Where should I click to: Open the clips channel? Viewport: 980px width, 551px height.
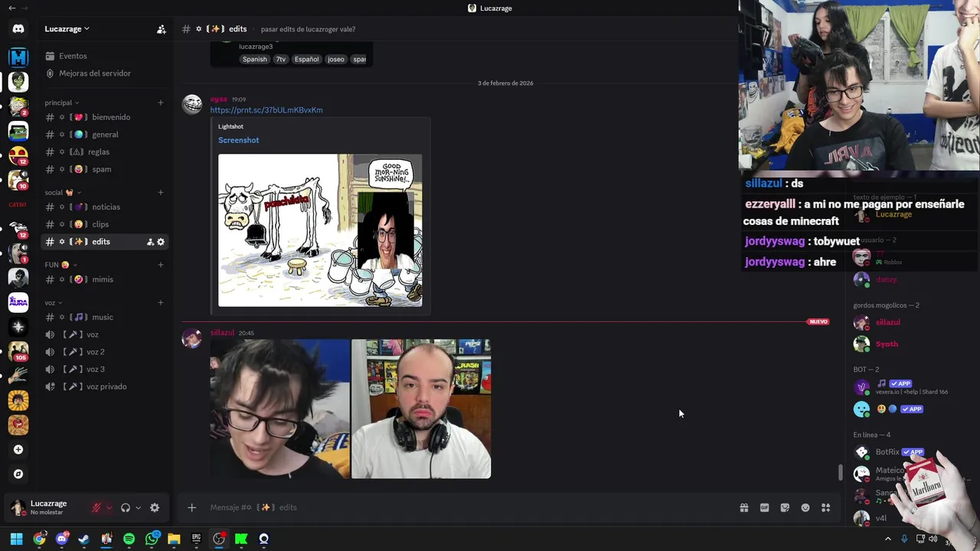(105, 224)
